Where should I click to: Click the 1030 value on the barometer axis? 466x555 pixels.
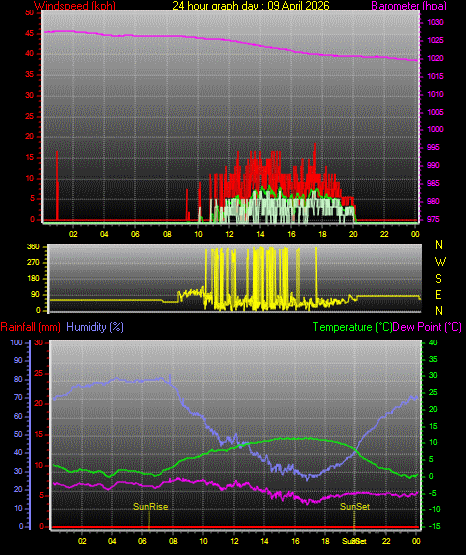435,22
